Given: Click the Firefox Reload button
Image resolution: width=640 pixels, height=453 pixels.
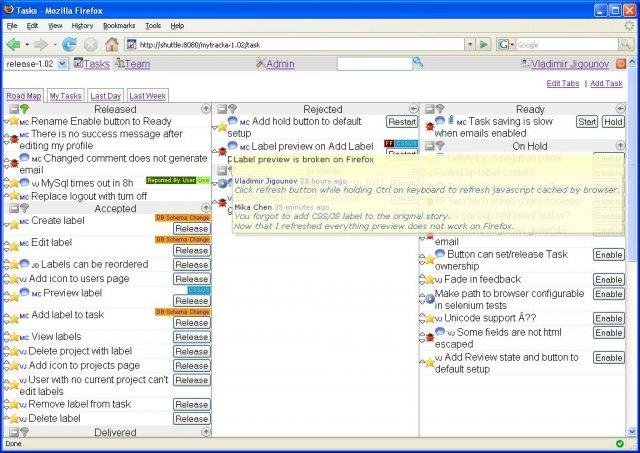Looking at the screenshot, I should 69,44.
